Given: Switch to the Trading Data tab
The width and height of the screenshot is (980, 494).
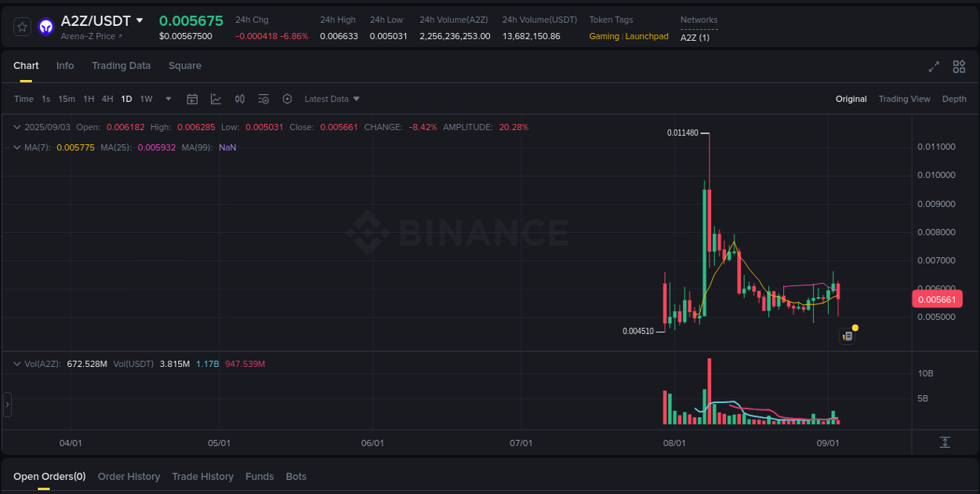Looking at the screenshot, I should coord(121,66).
